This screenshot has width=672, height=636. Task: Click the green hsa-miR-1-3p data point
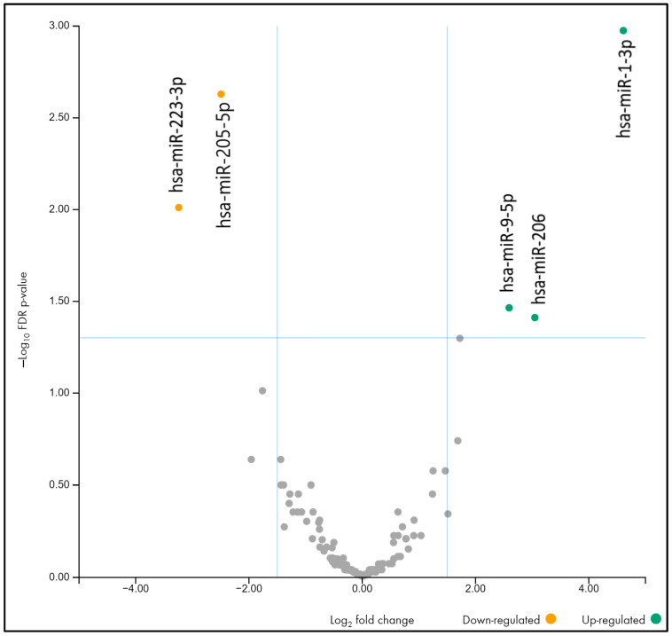coord(623,31)
